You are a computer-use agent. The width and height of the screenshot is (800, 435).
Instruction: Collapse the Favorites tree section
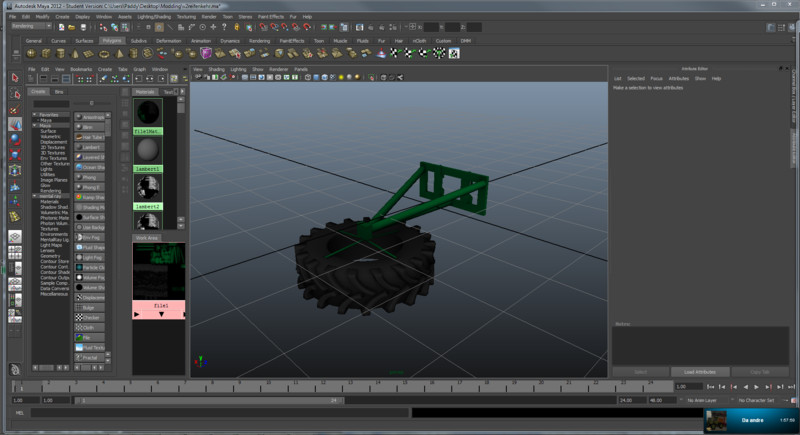point(35,115)
